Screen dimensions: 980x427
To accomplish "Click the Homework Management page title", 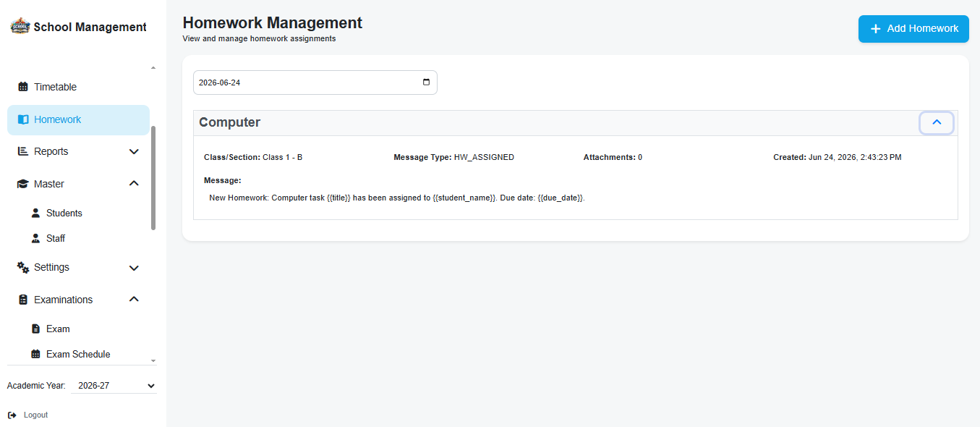I will pyautogui.click(x=273, y=22).
